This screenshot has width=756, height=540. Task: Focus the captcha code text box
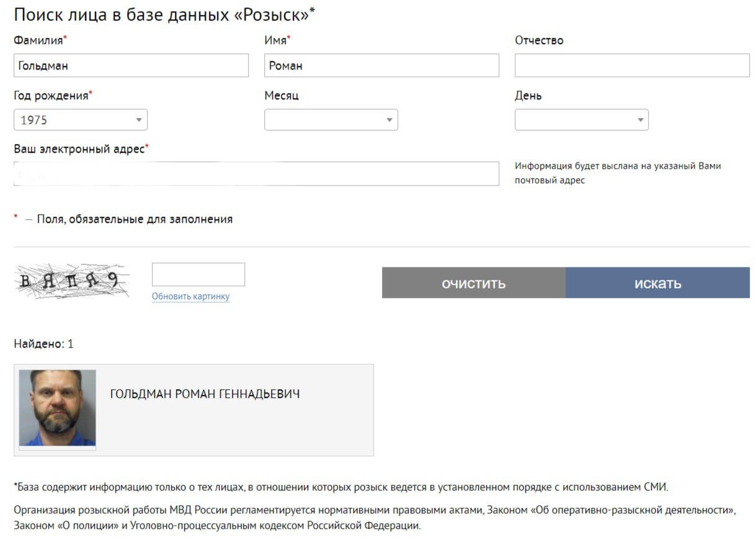tap(198, 275)
